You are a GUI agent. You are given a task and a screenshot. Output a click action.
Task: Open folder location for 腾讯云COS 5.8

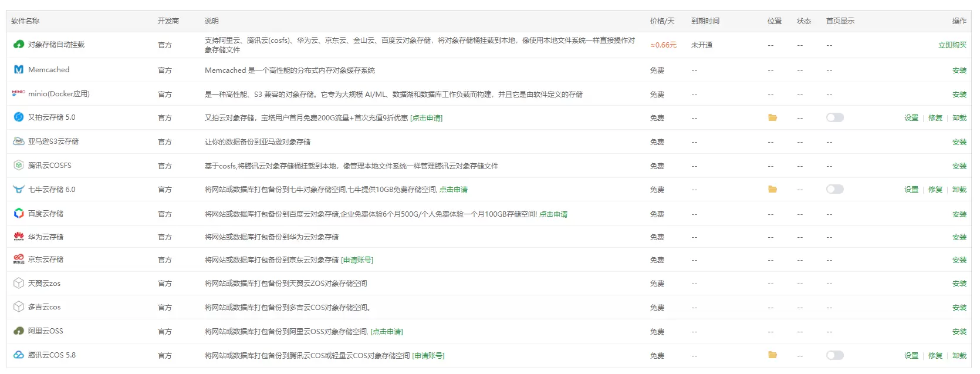pos(772,355)
